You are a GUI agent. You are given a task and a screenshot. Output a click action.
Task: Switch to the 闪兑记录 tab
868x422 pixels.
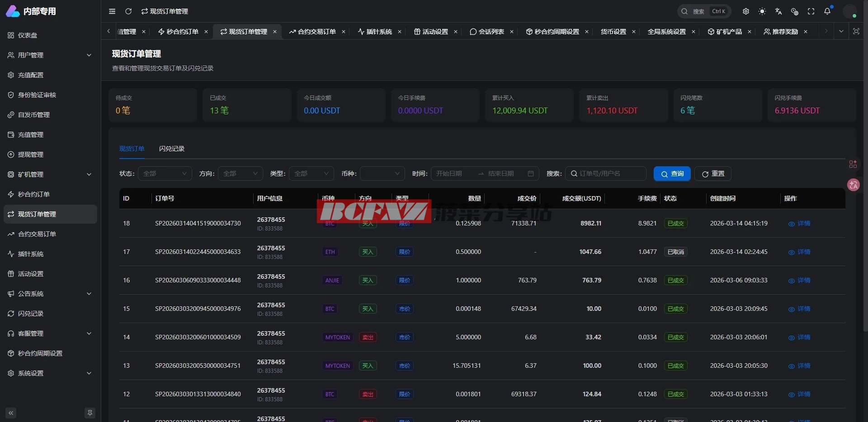(x=172, y=149)
